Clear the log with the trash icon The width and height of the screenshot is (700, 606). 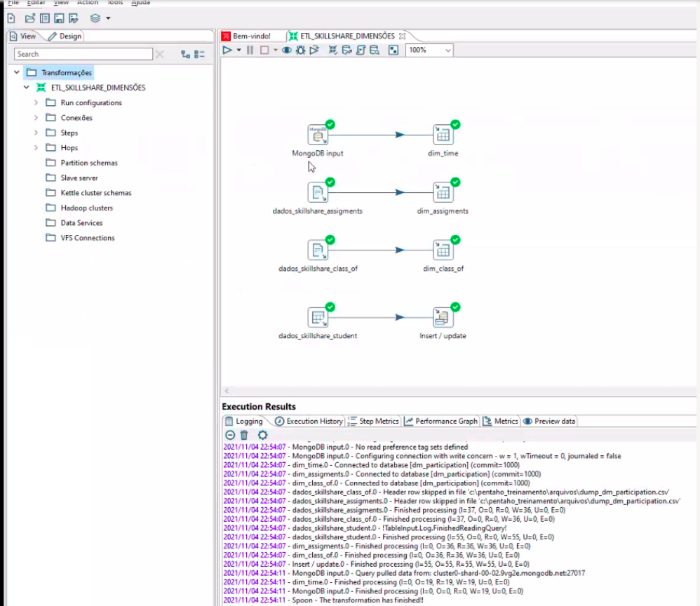pos(244,435)
